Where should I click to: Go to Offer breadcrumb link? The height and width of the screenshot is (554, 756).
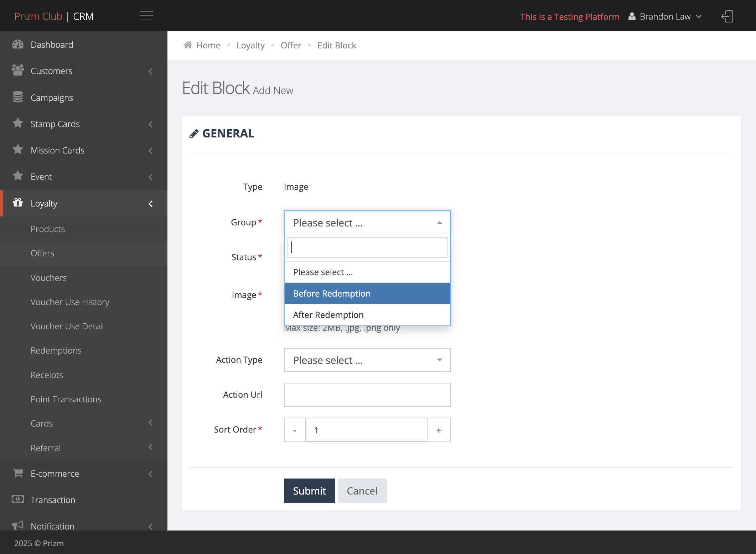click(x=291, y=45)
